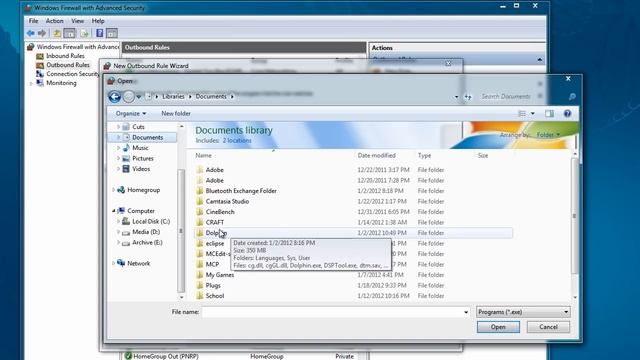Select the Homegroup icon in navigation pane
This screenshot has height=360, width=640.
pos(121,190)
